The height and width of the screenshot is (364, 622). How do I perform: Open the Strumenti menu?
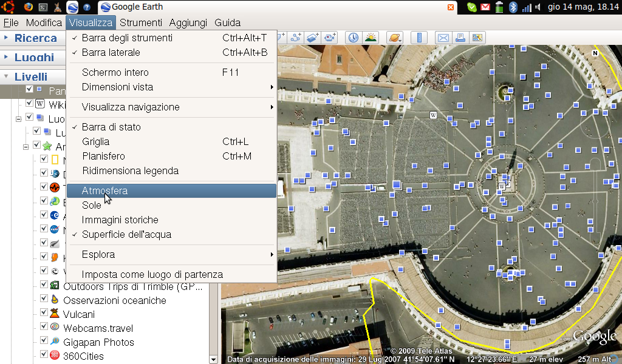coord(141,22)
